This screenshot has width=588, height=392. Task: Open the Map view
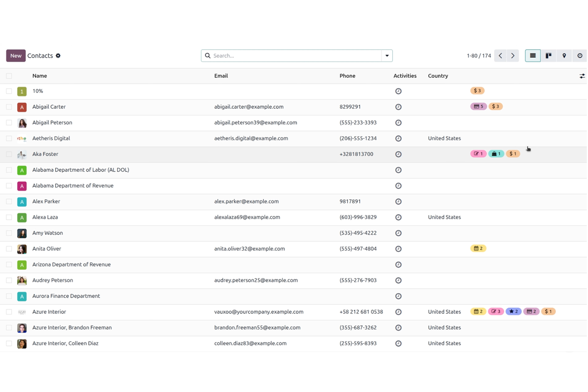click(564, 56)
